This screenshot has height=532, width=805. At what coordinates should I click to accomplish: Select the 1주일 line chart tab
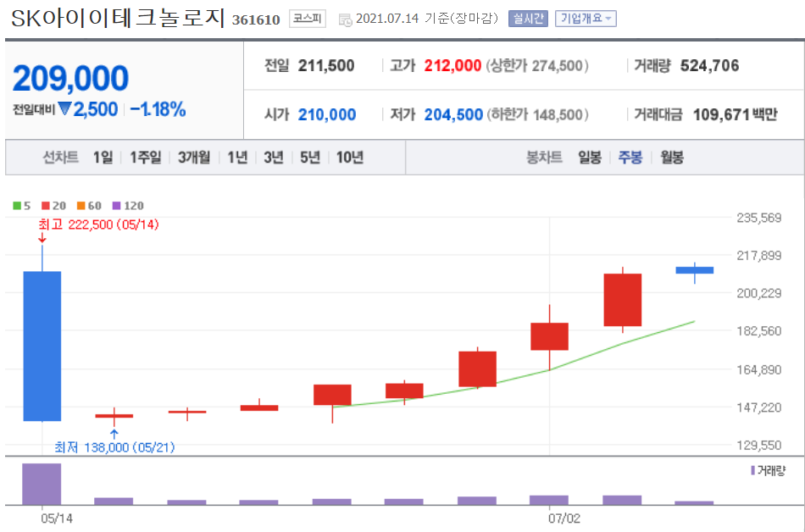pyautogui.click(x=145, y=157)
